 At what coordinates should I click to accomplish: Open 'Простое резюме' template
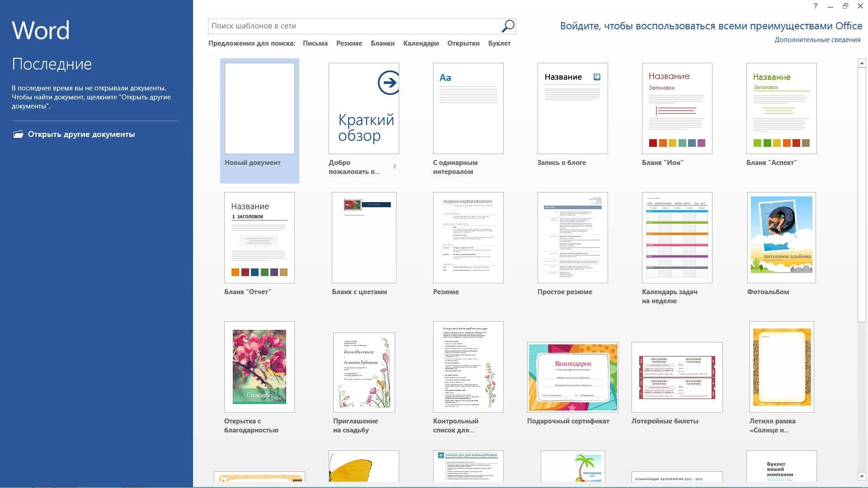[x=573, y=238]
